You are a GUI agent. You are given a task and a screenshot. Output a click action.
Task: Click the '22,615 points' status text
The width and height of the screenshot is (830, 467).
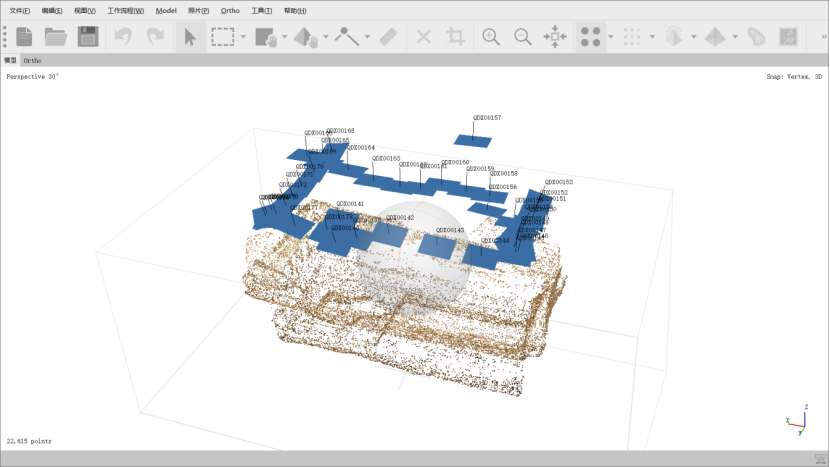pos(29,441)
